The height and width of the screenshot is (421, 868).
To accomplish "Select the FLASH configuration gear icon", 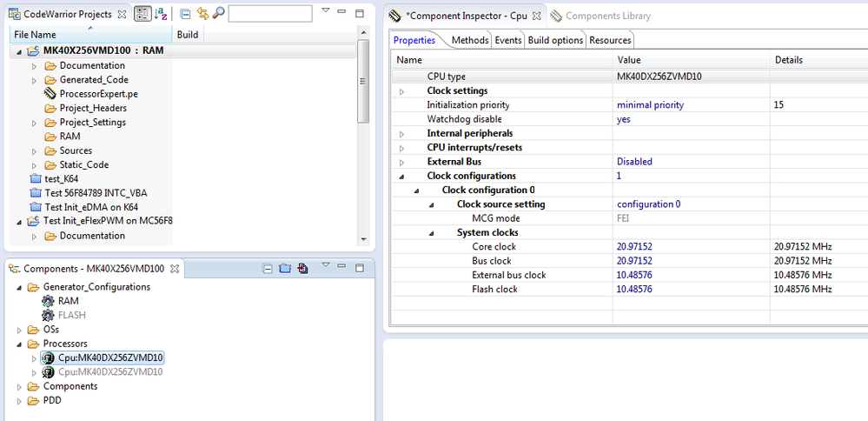I will pyautogui.click(x=48, y=315).
